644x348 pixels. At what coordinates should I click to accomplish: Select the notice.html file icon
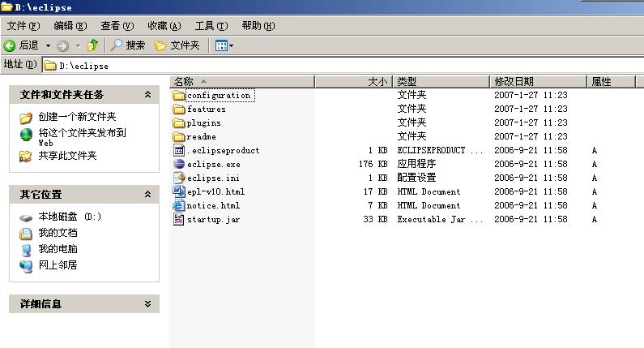(179, 205)
